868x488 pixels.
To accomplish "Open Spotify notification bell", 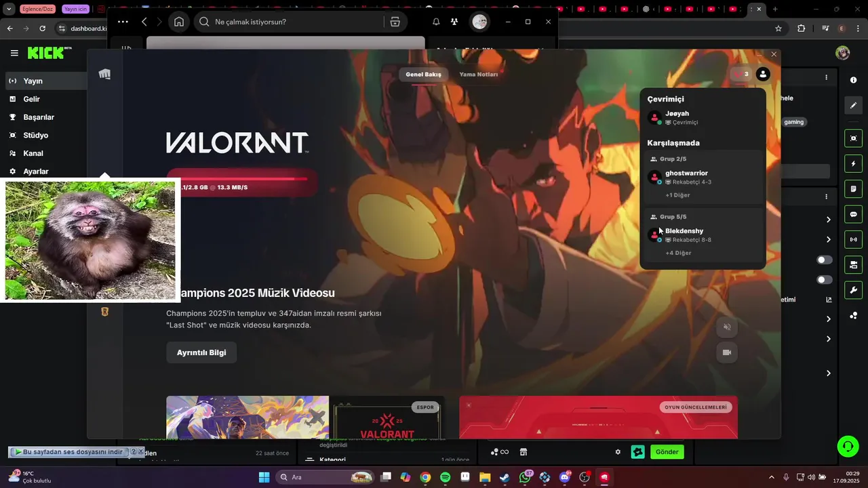I will pyautogui.click(x=436, y=22).
